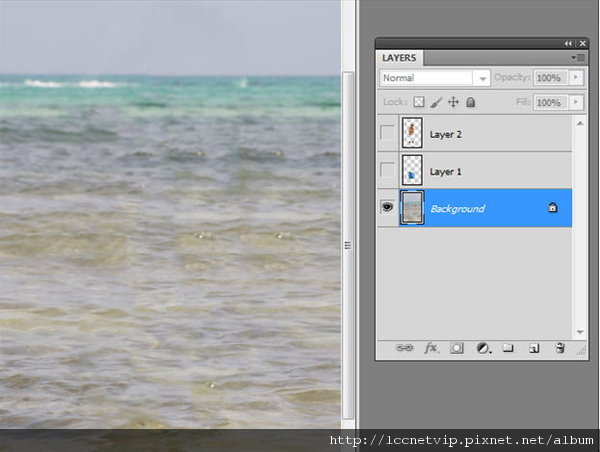The image size is (600, 452).
Task: Click the Opacity 100% field
Action: tap(550, 78)
